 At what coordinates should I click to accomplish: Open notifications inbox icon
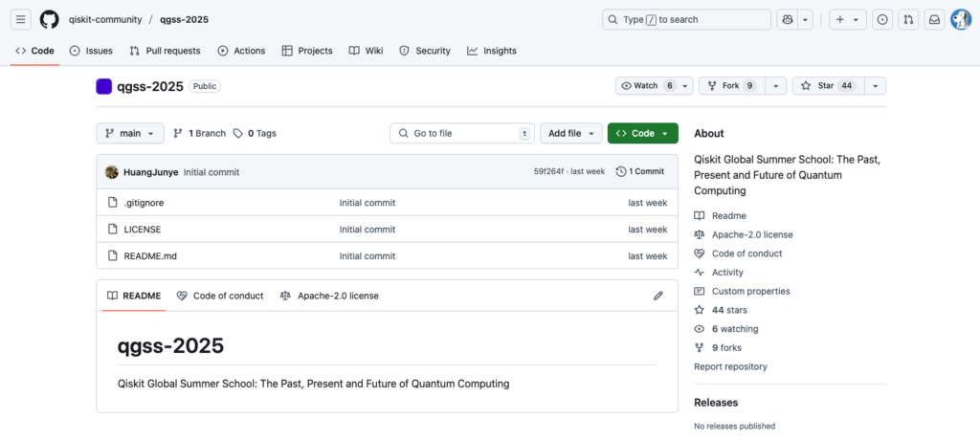(x=934, y=19)
